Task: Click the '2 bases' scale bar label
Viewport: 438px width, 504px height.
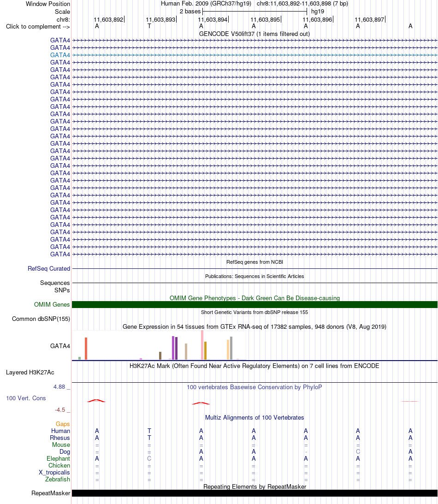Action: [190, 11]
